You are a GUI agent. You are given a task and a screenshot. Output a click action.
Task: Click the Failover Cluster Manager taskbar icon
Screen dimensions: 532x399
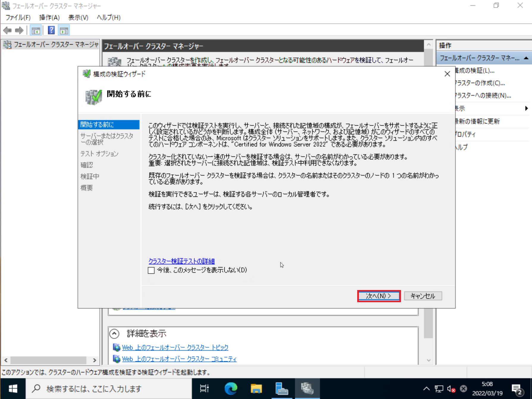(x=307, y=388)
